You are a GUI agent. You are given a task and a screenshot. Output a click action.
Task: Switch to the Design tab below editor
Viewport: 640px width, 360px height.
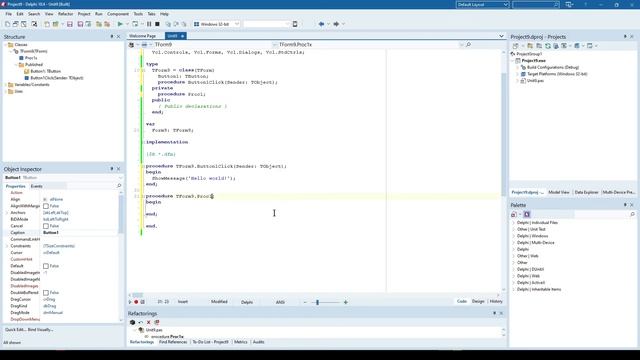point(478,301)
